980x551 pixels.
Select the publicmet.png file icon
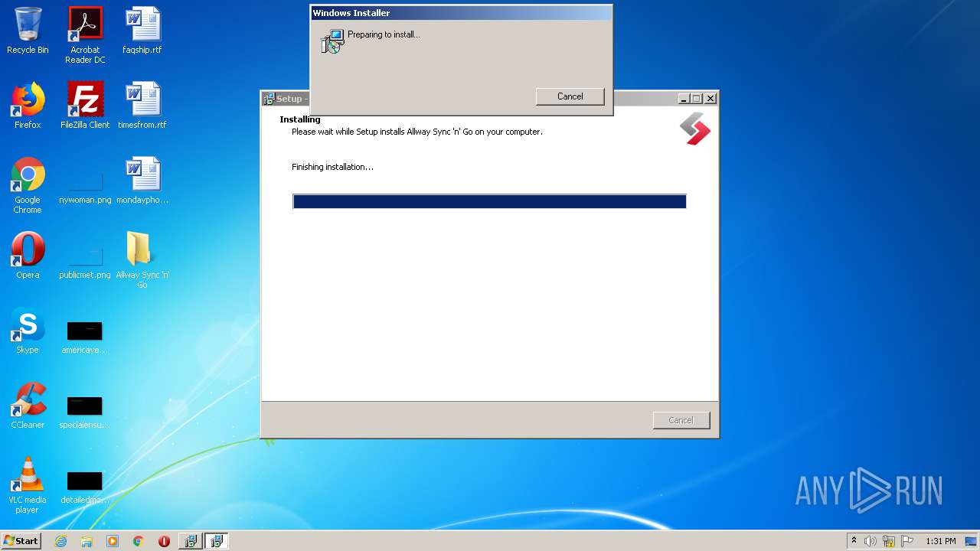point(85,260)
